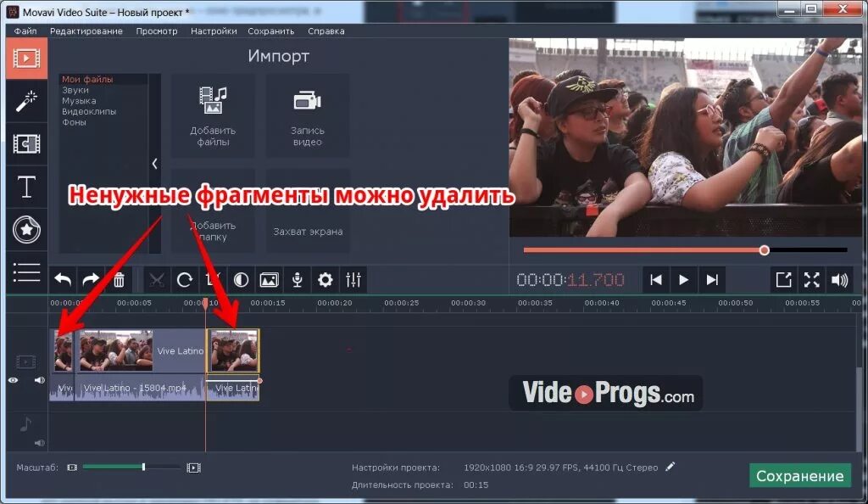Select Музыка category

79,101
